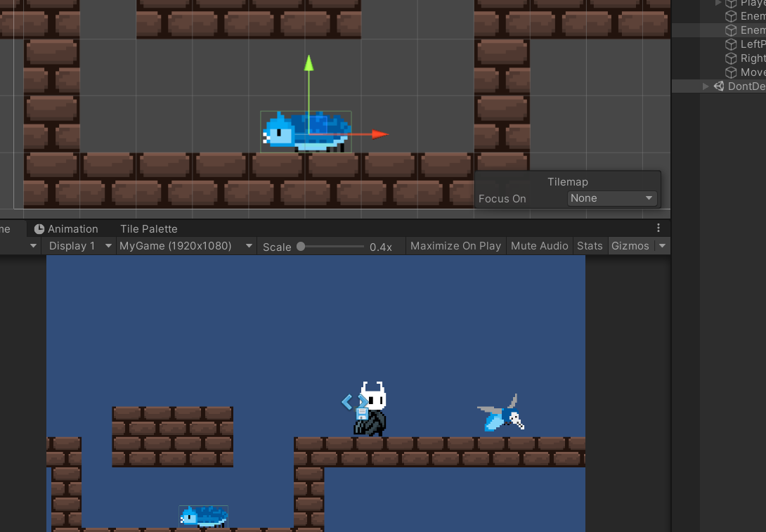Image resolution: width=766 pixels, height=532 pixels.
Task: Select the Player GameObject cube icon
Action: click(731, 4)
